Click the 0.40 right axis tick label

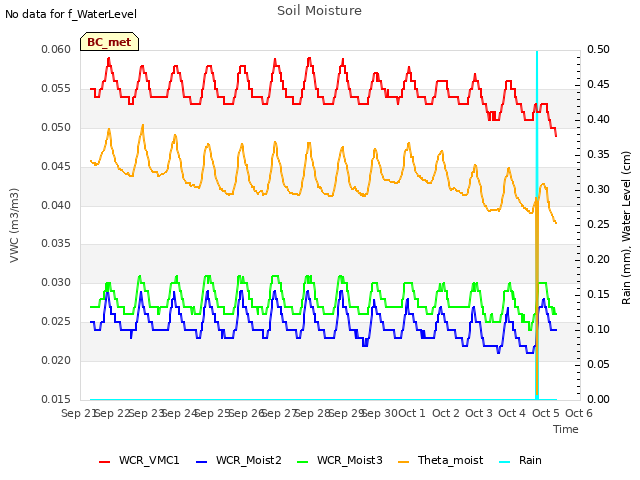[598, 120]
